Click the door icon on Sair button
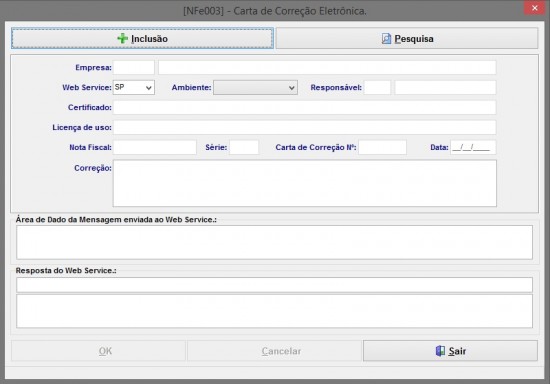 [x=440, y=351]
